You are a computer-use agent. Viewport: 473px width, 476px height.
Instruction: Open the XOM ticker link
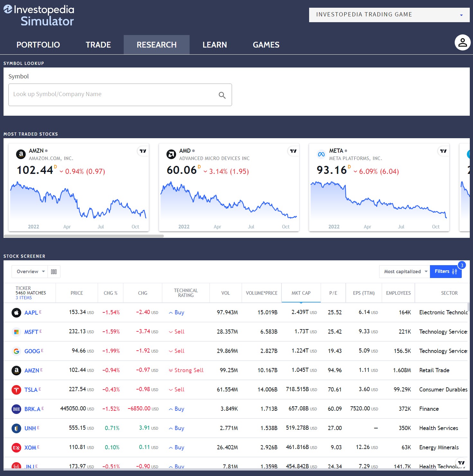click(x=30, y=447)
